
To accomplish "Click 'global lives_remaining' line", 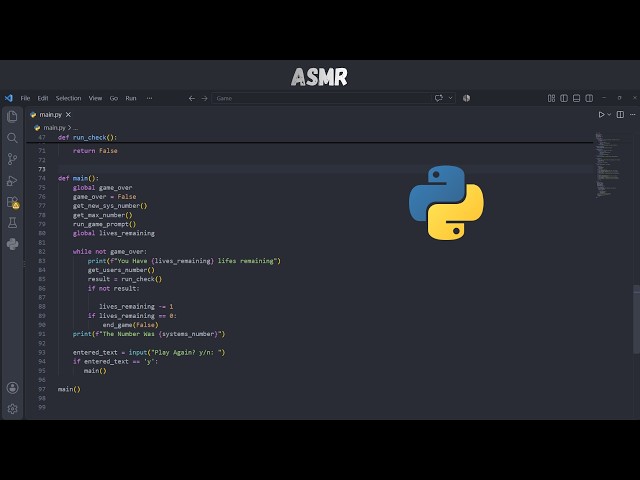I will tap(113, 233).
